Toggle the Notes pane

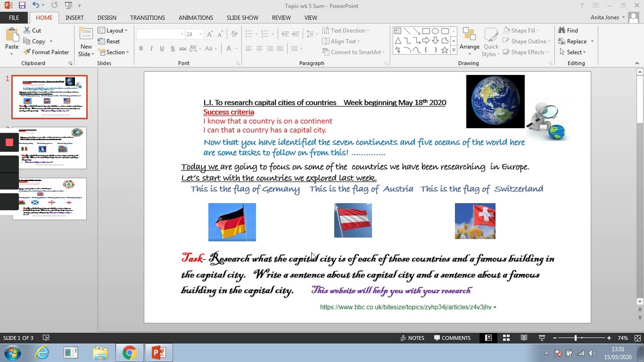point(412,338)
